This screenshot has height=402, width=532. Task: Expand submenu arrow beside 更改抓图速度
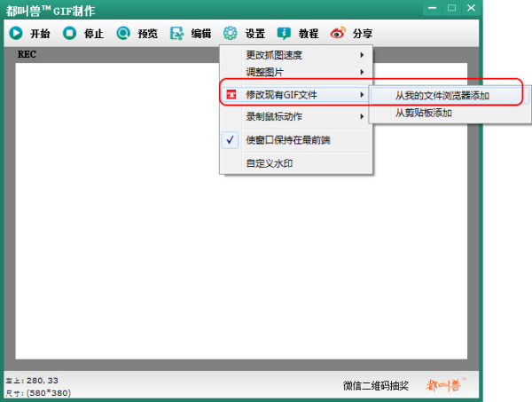click(362, 55)
